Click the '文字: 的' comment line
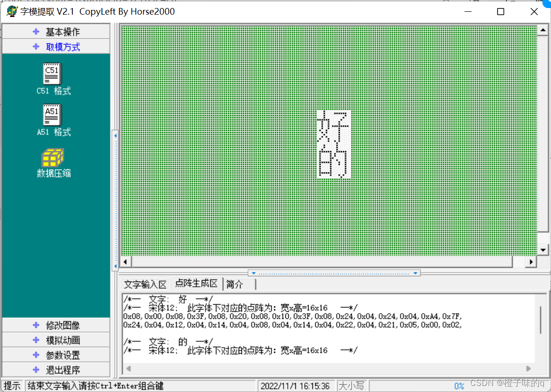 [168, 342]
